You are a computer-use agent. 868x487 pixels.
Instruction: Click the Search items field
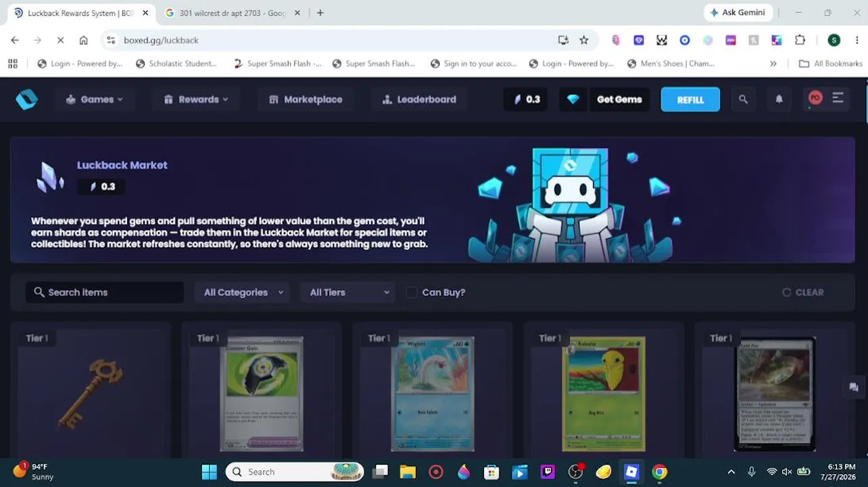coord(105,292)
